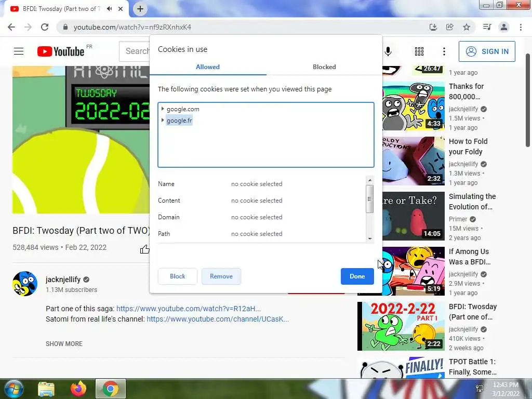532x399 pixels.
Task: Click the Simulating the Evolution of title
Action: point(472,202)
